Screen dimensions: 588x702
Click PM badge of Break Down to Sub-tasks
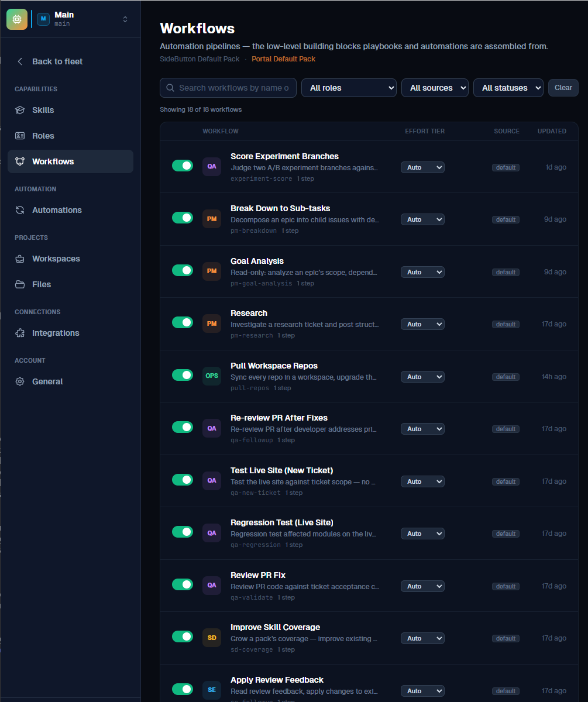[212, 219]
